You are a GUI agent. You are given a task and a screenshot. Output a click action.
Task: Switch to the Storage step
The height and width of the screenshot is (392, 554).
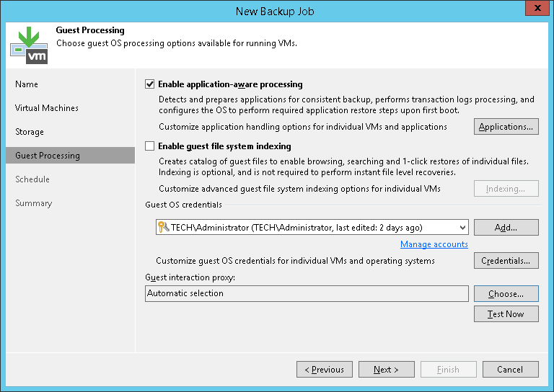pyautogui.click(x=30, y=132)
